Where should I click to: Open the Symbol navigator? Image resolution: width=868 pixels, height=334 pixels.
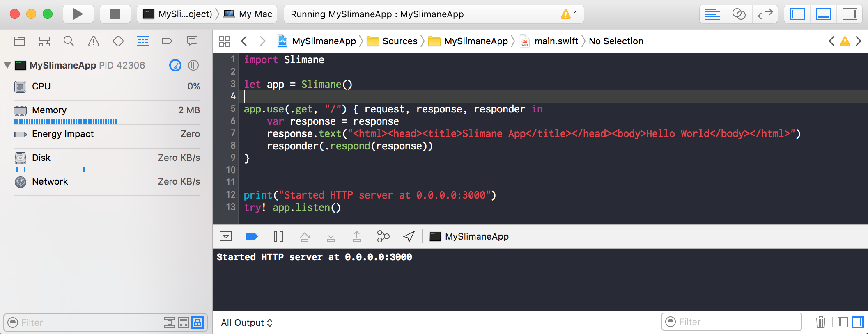pos(44,41)
